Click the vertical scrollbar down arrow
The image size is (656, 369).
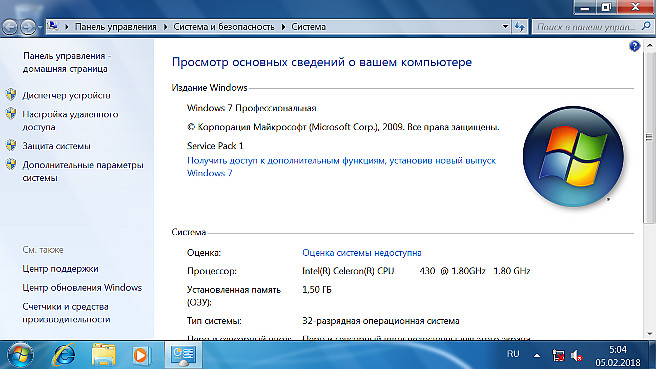(649, 334)
